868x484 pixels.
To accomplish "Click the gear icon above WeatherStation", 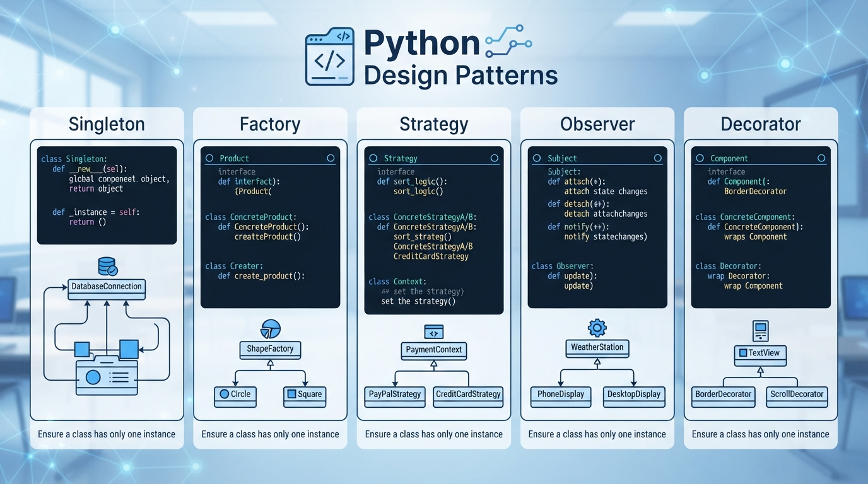I will pyautogui.click(x=597, y=328).
